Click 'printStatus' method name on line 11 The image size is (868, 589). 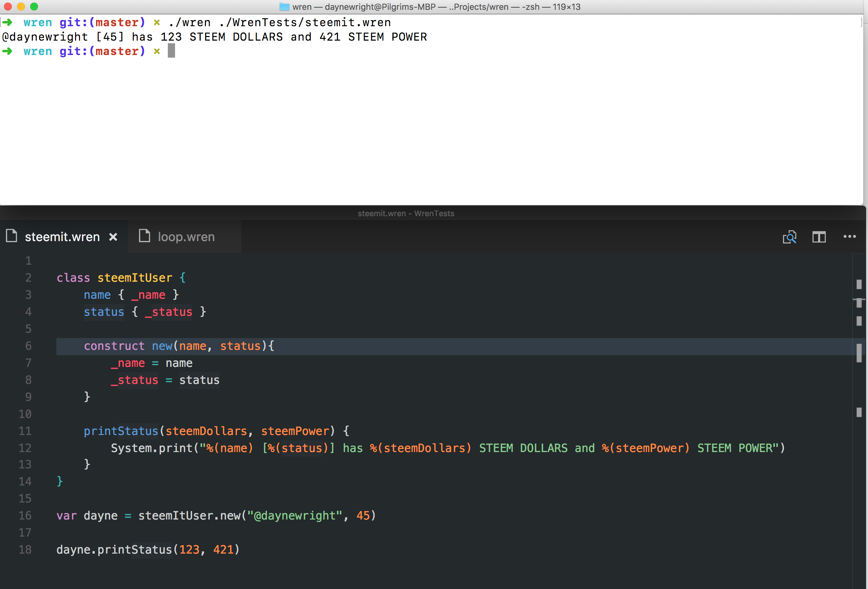(121, 431)
